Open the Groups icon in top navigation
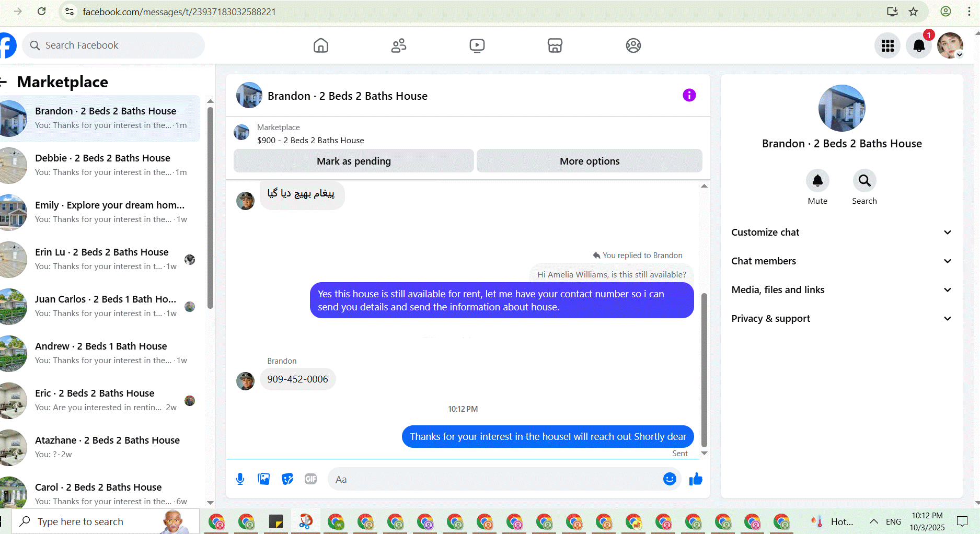 click(633, 45)
